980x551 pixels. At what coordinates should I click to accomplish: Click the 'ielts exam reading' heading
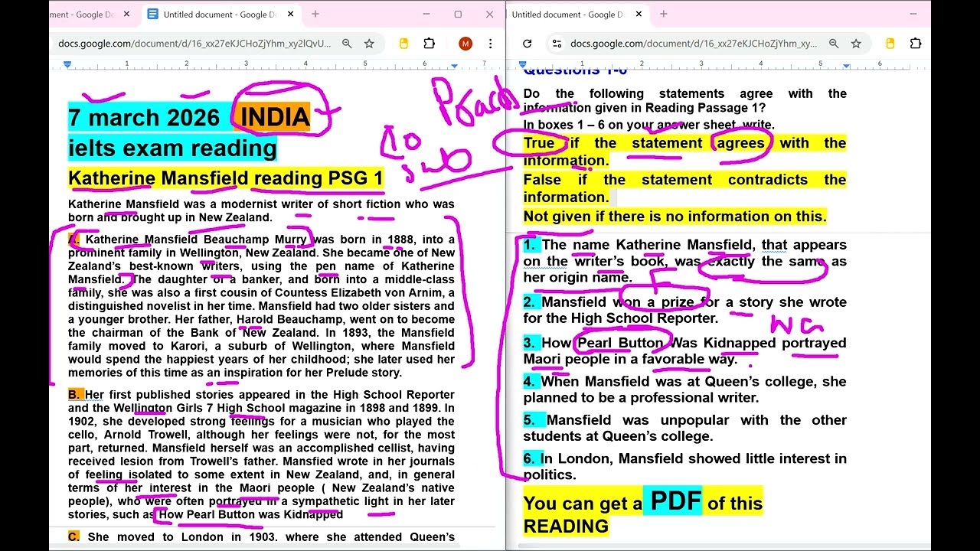point(172,148)
